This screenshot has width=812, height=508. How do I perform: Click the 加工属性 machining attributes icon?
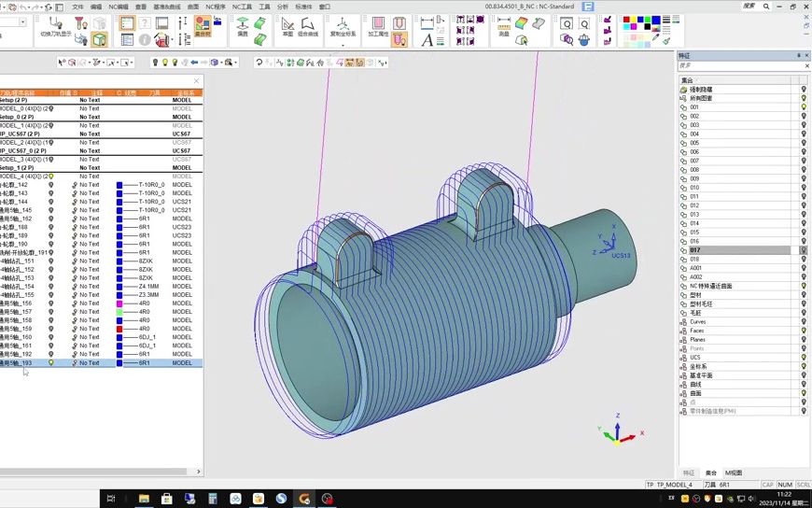378,23
